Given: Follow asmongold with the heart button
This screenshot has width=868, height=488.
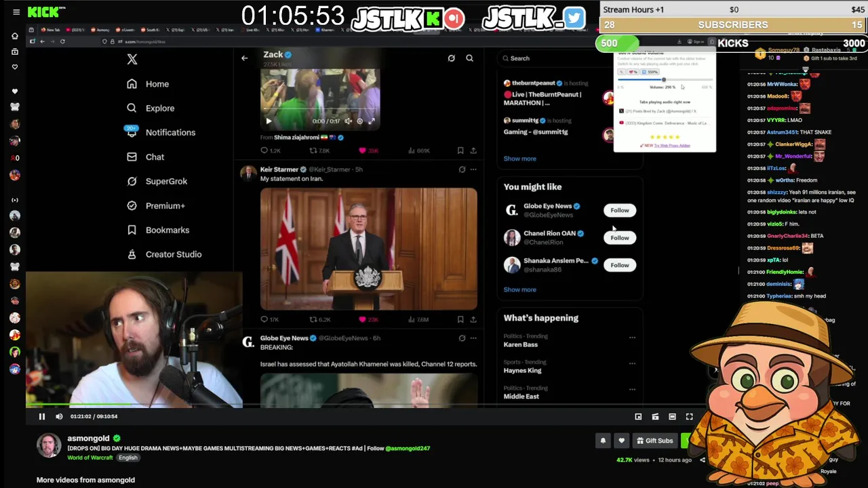Looking at the screenshot, I should pyautogui.click(x=621, y=441).
